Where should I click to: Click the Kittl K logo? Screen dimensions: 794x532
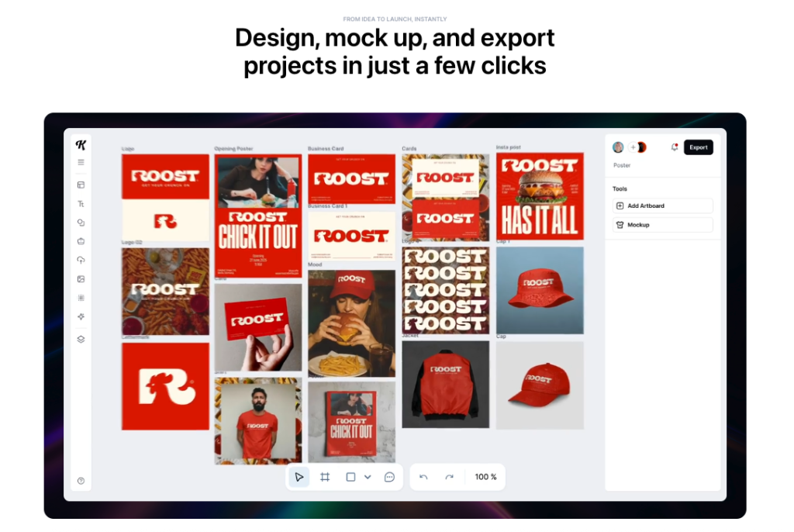(x=81, y=145)
